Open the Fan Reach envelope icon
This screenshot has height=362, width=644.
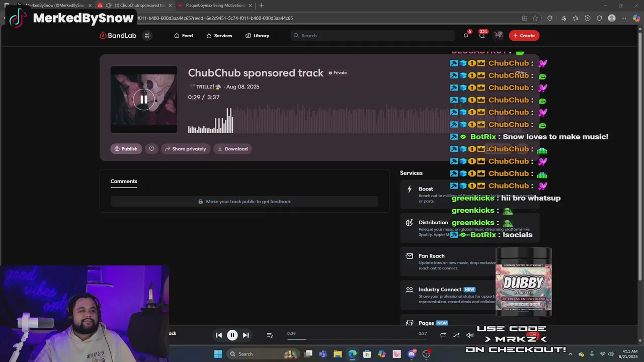click(410, 256)
